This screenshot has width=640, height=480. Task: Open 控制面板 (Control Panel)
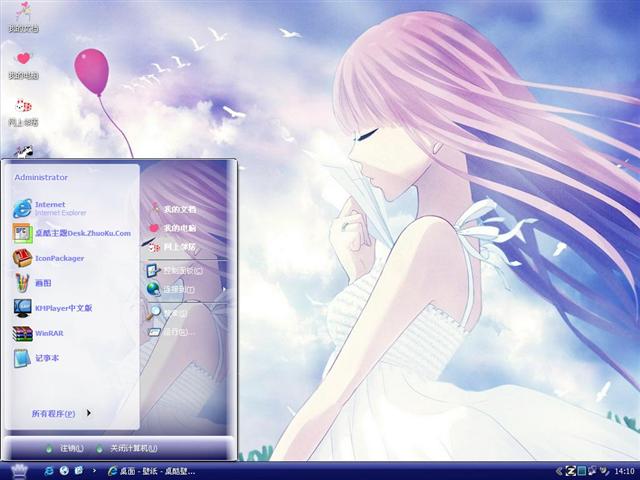pyautogui.click(x=175, y=270)
